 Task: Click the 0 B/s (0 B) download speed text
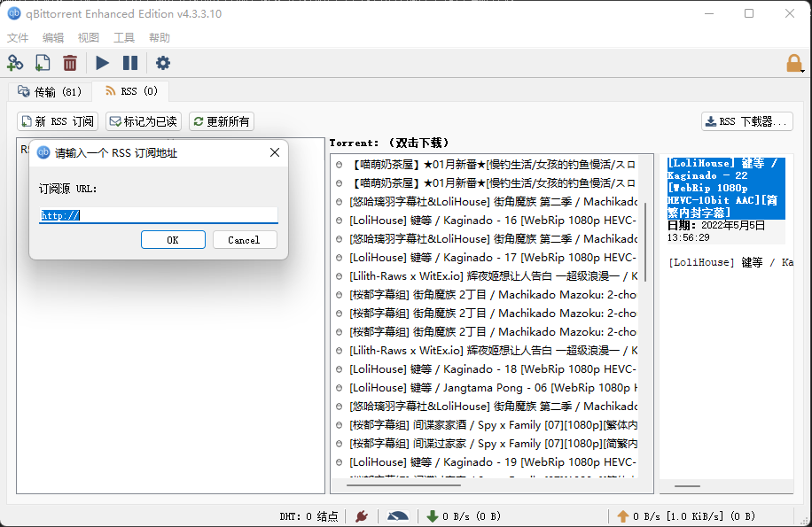pos(472,516)
